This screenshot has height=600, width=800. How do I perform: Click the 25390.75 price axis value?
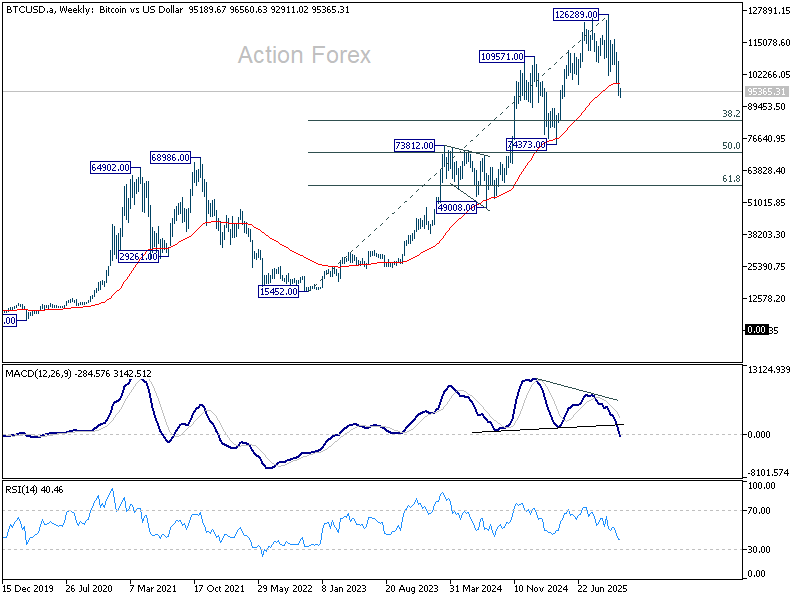(766, 267)
